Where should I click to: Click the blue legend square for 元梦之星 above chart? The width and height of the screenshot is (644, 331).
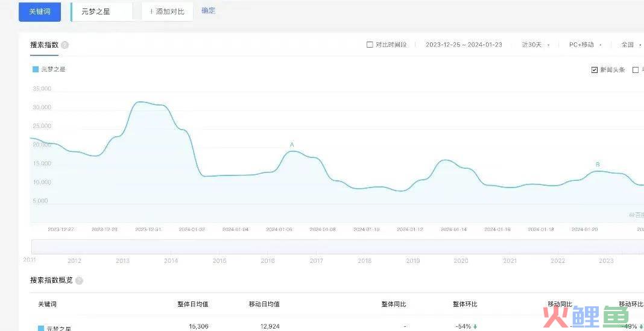point(36,69)
